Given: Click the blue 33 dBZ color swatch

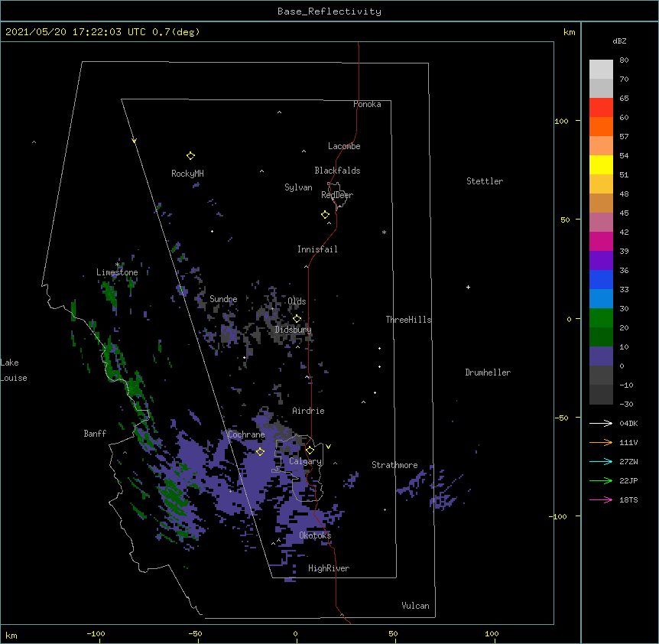Looking at the screenshot, I should (601, 279).
